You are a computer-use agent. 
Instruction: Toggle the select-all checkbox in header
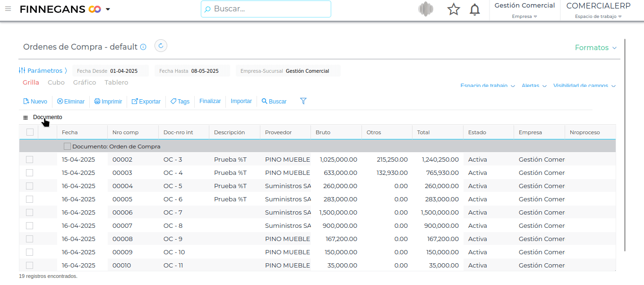pyautogui.click(x=30, y=132)
